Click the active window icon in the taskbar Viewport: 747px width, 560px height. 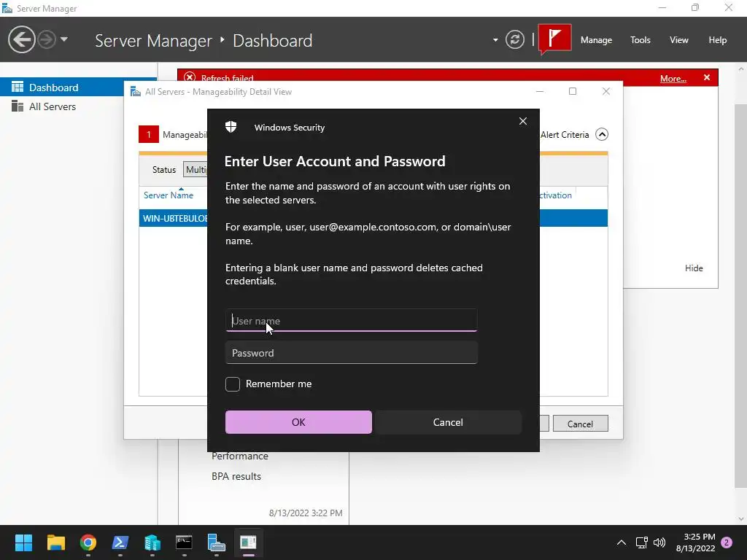coord(248,542)
